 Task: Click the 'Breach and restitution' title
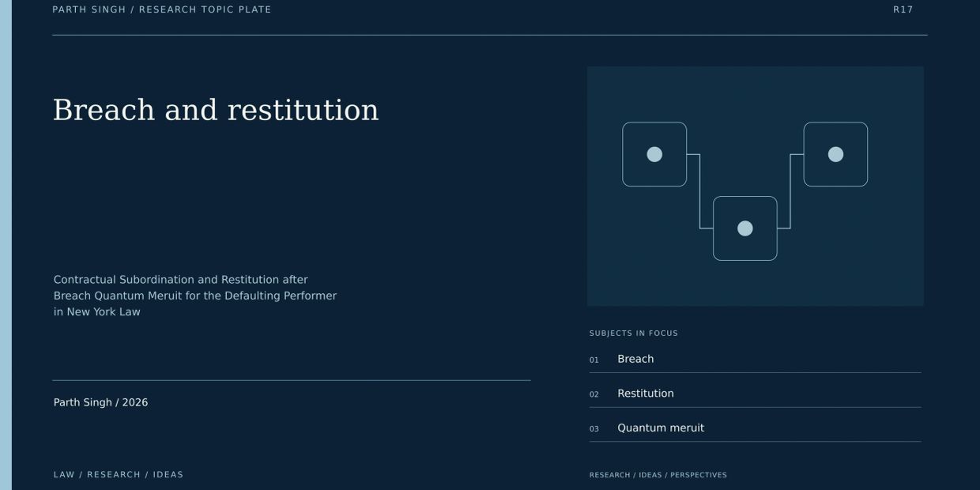(216, 110)
